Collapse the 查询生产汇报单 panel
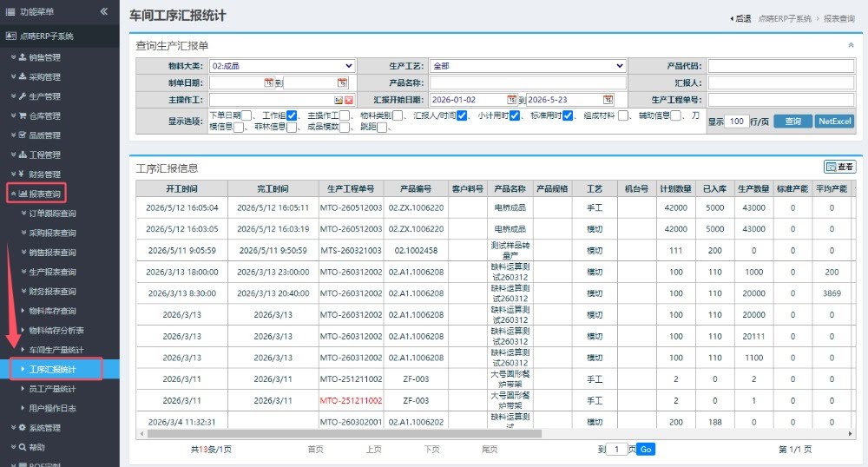Viewport: 868px width, 467px height. click(851, 45)
